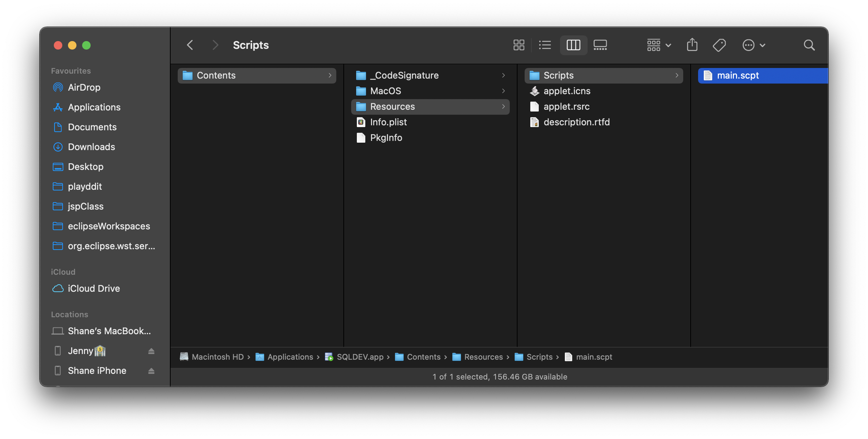Select the Info.plist file

pos(388,122)
